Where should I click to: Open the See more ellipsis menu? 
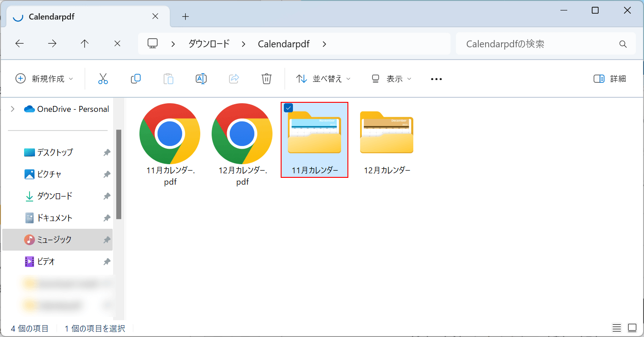pos(436,79)
